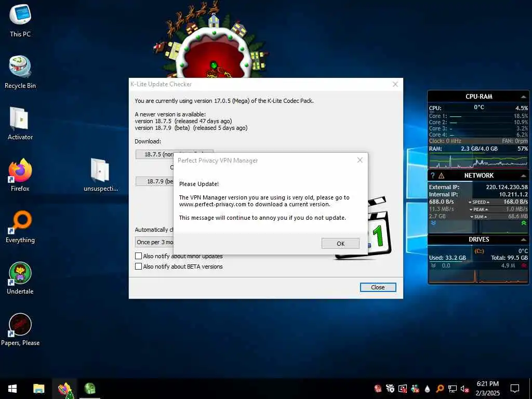
Task: Collapse the DRIVES gadget panel
Action: (523, 240)
